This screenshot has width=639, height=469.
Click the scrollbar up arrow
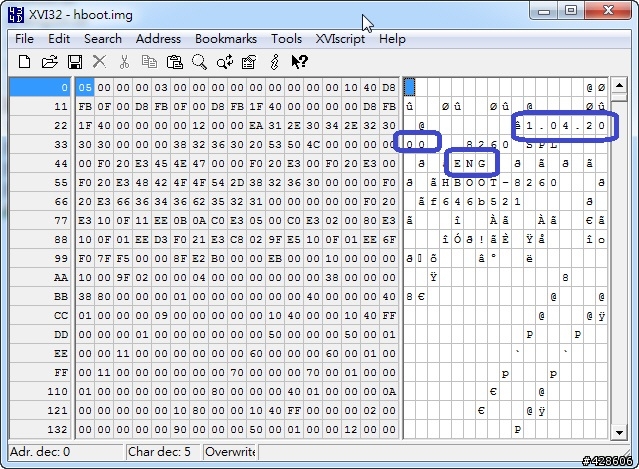click(619, 86)
